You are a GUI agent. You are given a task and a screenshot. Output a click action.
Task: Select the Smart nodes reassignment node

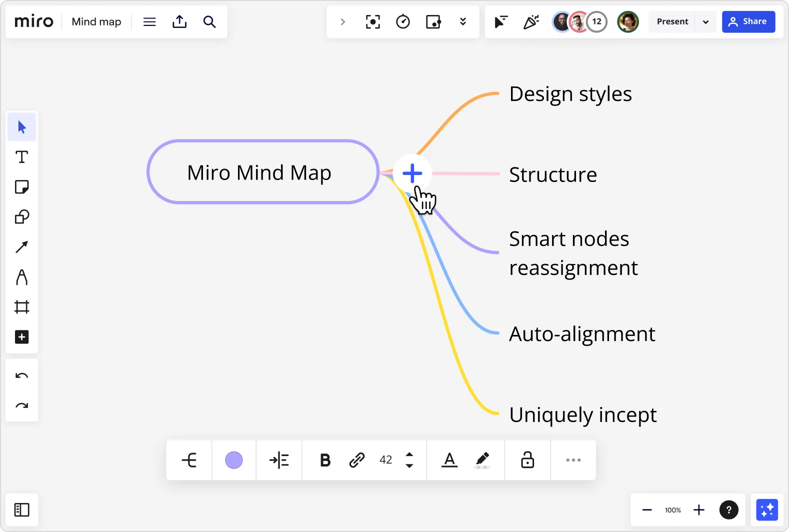click(573, 253)
